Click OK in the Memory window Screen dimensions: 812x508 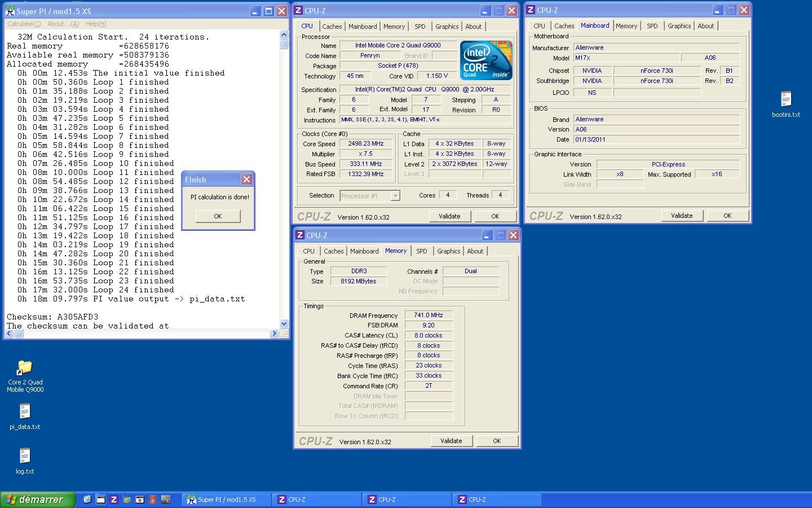pyautogui.click(x=497, y=441)
